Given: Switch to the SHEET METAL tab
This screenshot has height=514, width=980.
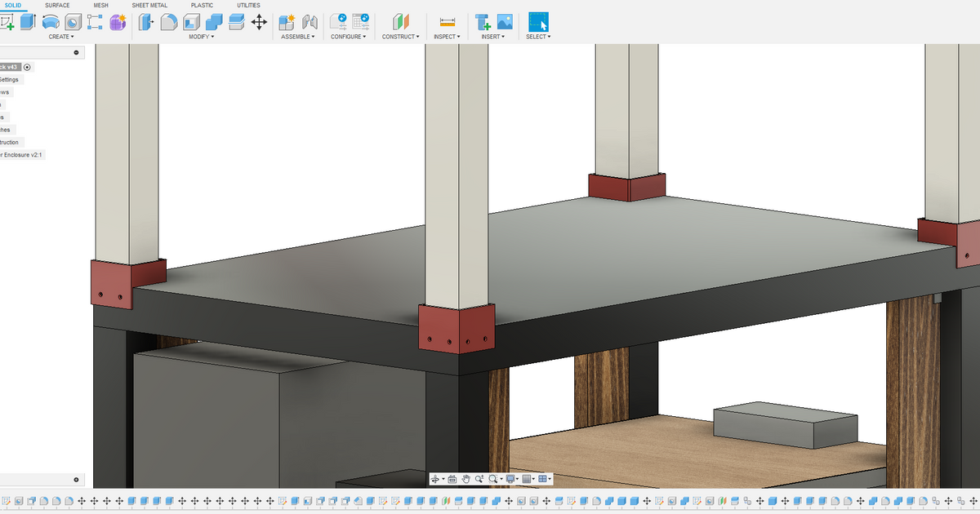Looking at the screenshot, I should (149, 5).
